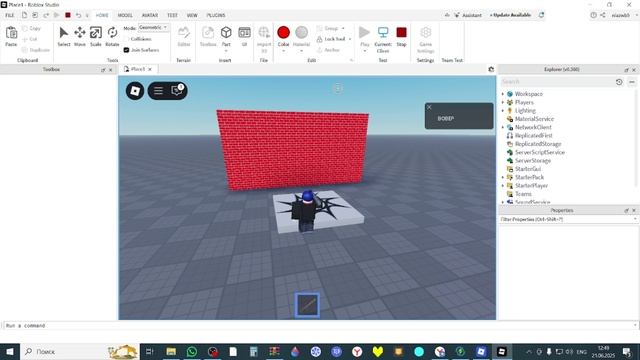Open the Windows Start menu
Screen dimensions: 640x360
[10, 351]
